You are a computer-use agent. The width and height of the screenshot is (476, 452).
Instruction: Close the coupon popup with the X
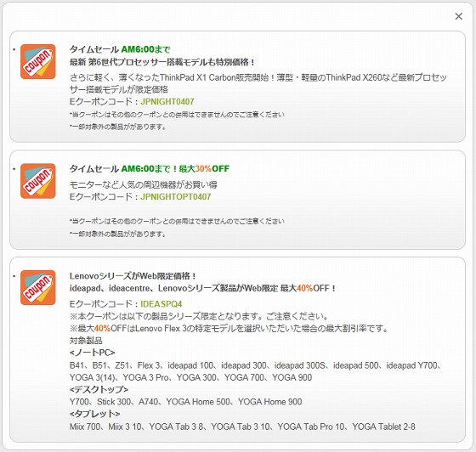tap(458, 16)
